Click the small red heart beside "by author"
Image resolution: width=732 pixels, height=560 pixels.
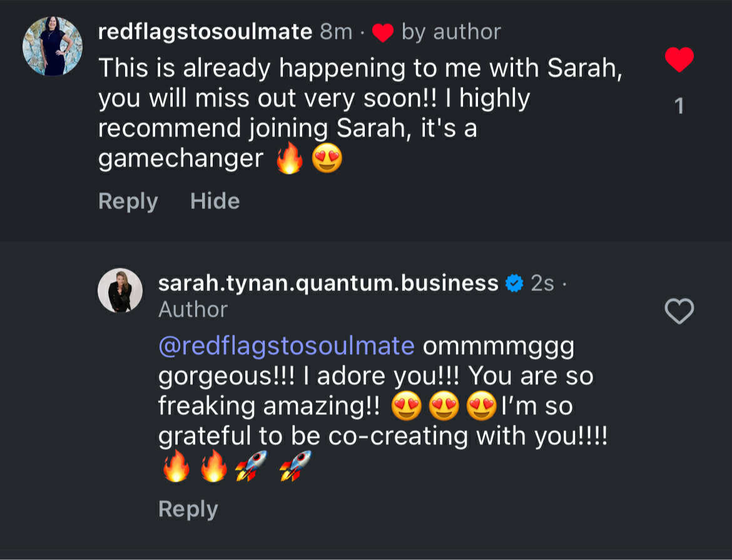pos(382,33)
